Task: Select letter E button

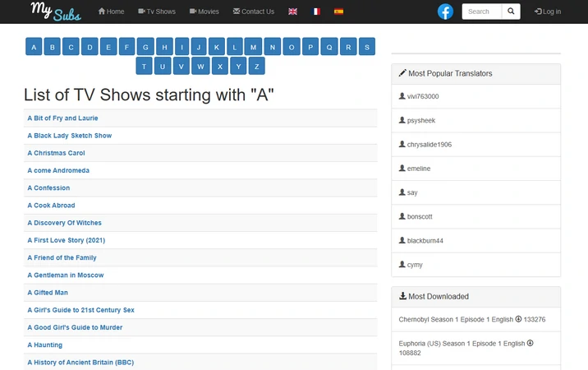Action: pyautogui.click(x=108, y=47)
